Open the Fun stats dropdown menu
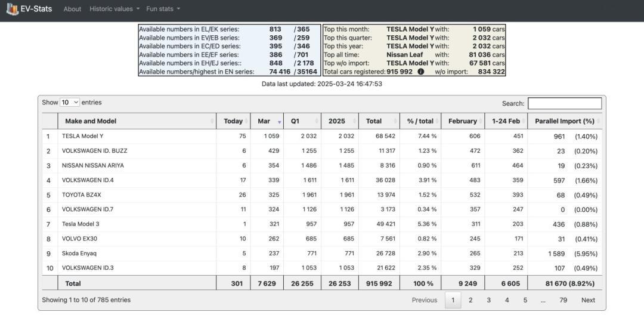The height and width of the screenshot is (315, 644). click(163, 8)
